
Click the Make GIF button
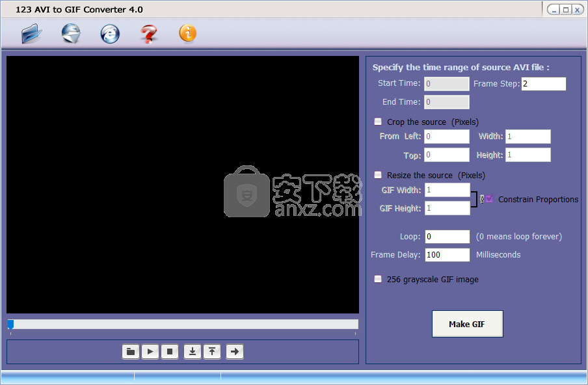(467, 324)
